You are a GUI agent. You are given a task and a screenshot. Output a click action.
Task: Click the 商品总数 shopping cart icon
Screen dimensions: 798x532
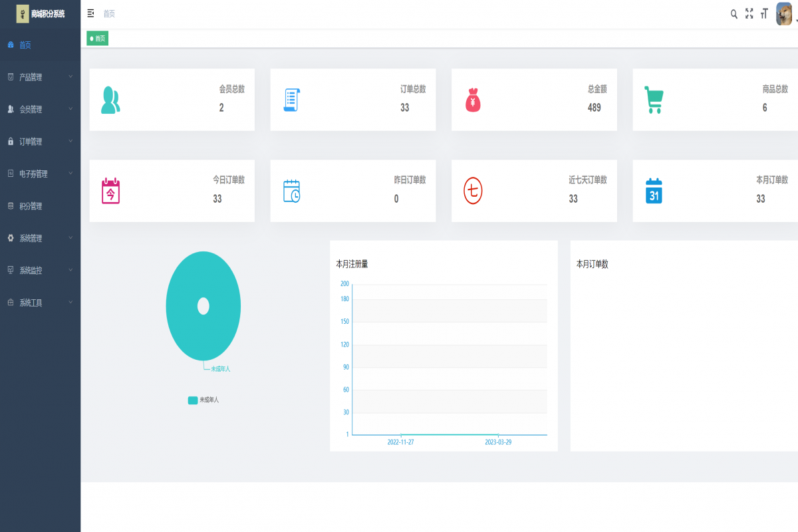[654, 99]
